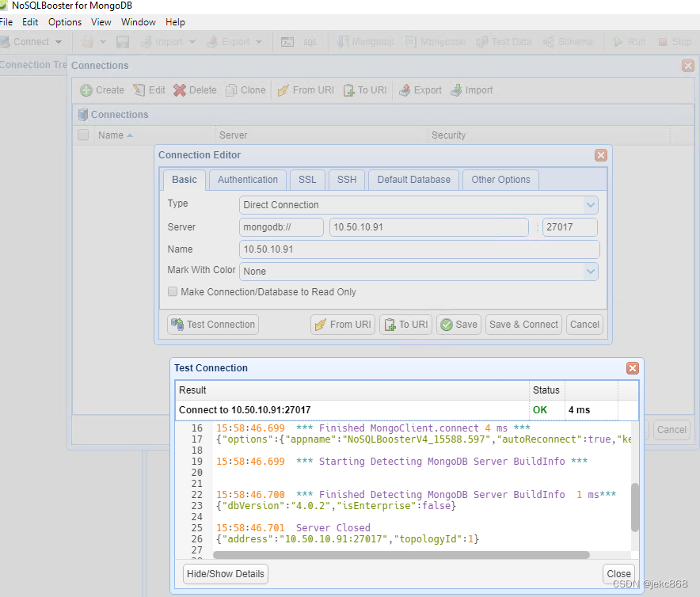The height and width of the screenshot is (597, 700).
Task: Clone the connection in Connections toolbar
Action: click(245, 90)
